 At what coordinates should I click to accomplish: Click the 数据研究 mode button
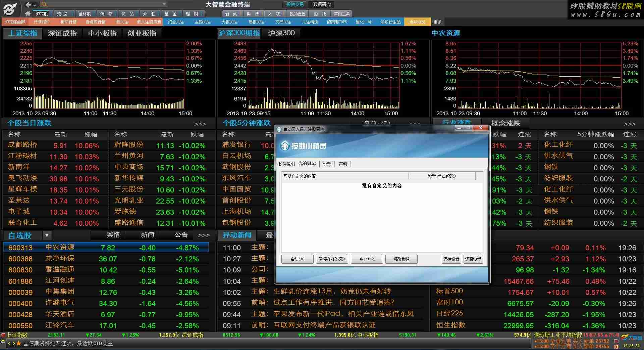point(322,4)
